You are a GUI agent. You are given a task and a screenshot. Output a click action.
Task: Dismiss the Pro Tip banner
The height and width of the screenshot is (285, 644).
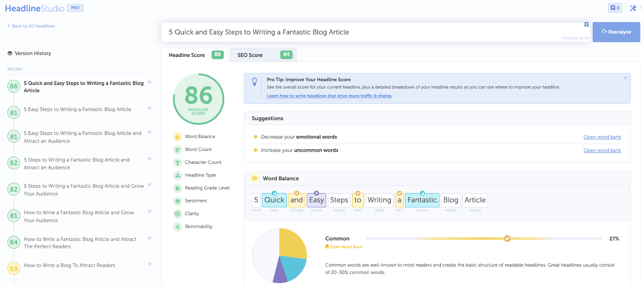[x=625, y=78]
